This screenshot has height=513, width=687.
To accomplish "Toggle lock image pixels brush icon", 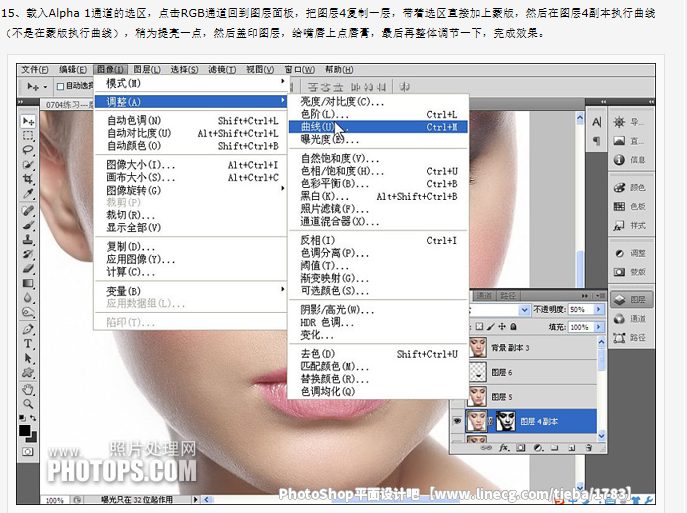I will pyautogui.click(x=491, y=326).
